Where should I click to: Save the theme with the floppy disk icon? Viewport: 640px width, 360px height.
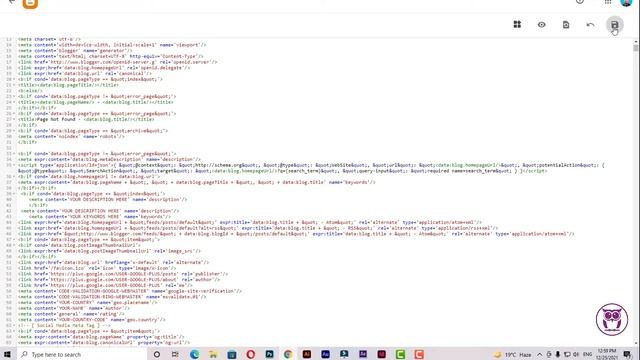point(614,25)
